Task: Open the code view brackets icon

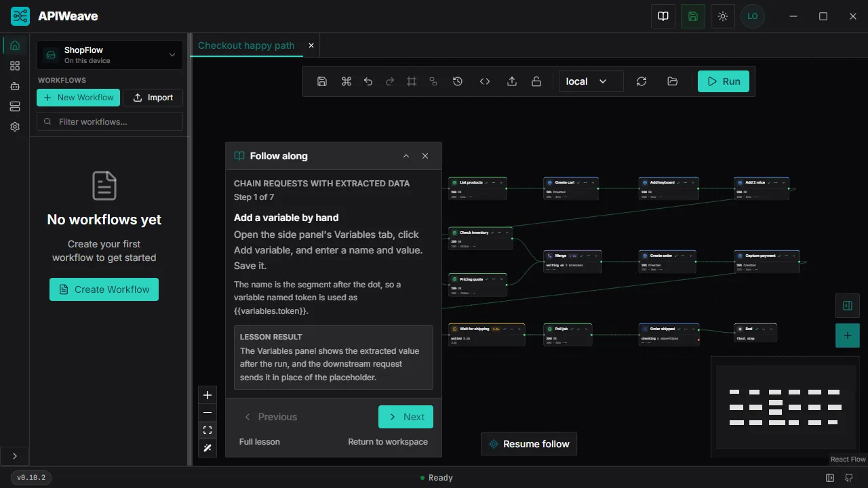Action: click(485, 81)
